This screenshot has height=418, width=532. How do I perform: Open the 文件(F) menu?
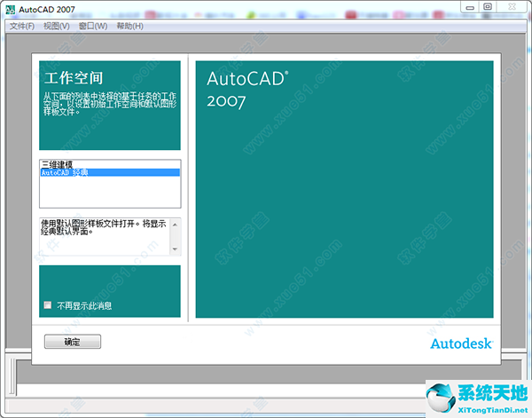[21, 26]
